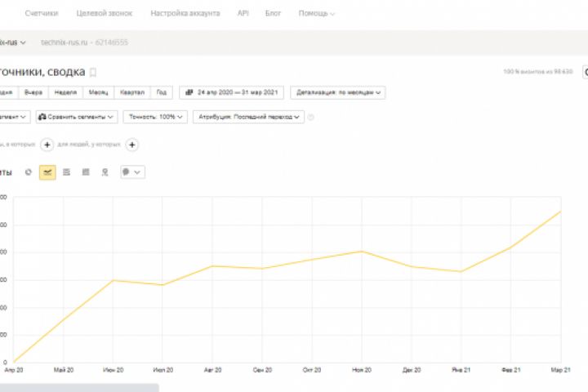
Task: Open the Атрибуция Последний переход dropdown
Action: (248, 117)
